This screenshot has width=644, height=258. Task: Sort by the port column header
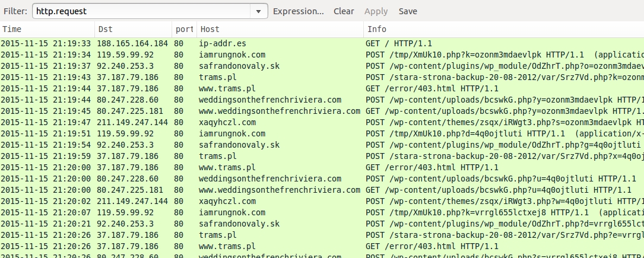[x=185, y=29]
